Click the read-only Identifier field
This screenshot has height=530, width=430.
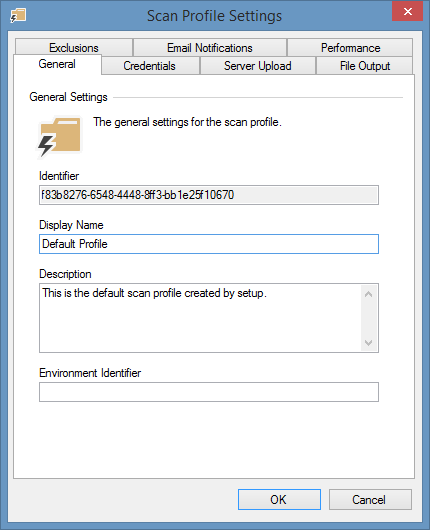tap(209, 195)
